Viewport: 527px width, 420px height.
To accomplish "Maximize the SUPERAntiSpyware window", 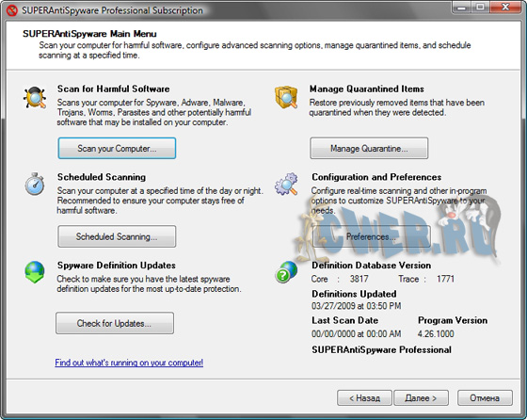I will 481,7.
